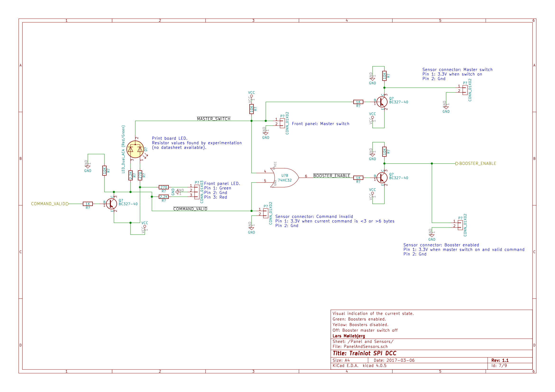
Task: Select the 10K resistor above the COMMAND_VALID transistor
Action: 104,171
